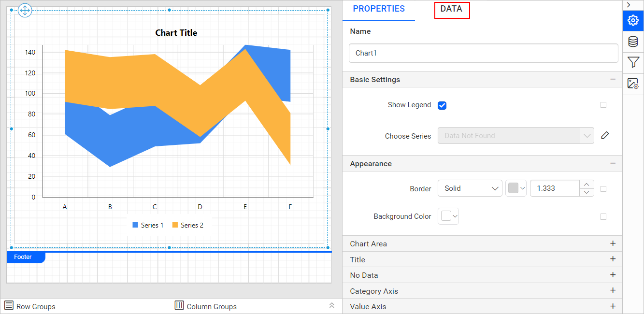The width and height of the screenshot is (644, 314).
Task: Click the Column Groups icon
Action: 179,305
